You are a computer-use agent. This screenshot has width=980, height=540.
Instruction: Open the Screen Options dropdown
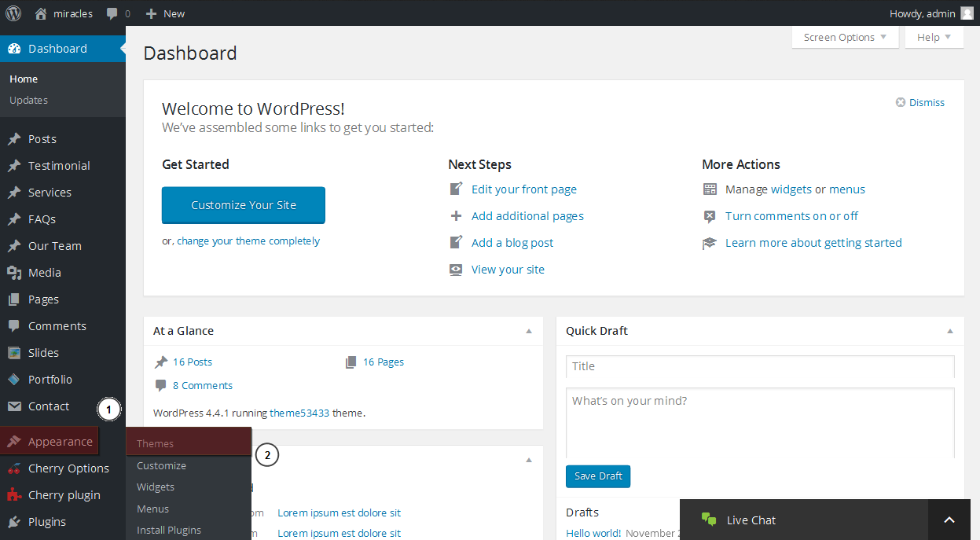click(x=845, y=37)
